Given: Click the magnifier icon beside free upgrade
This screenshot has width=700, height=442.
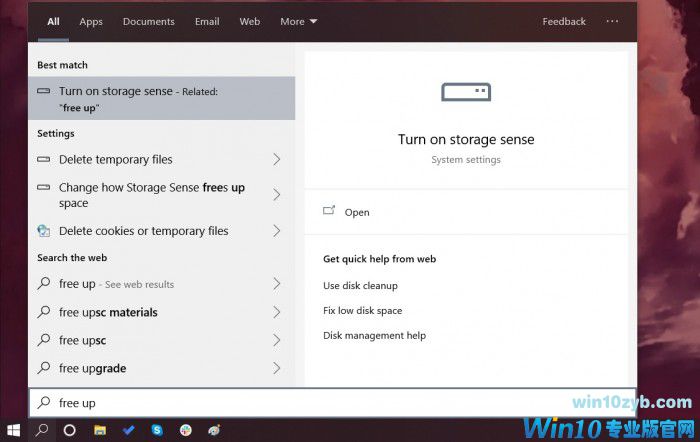Looking at the screenshot, I should 44,368.
